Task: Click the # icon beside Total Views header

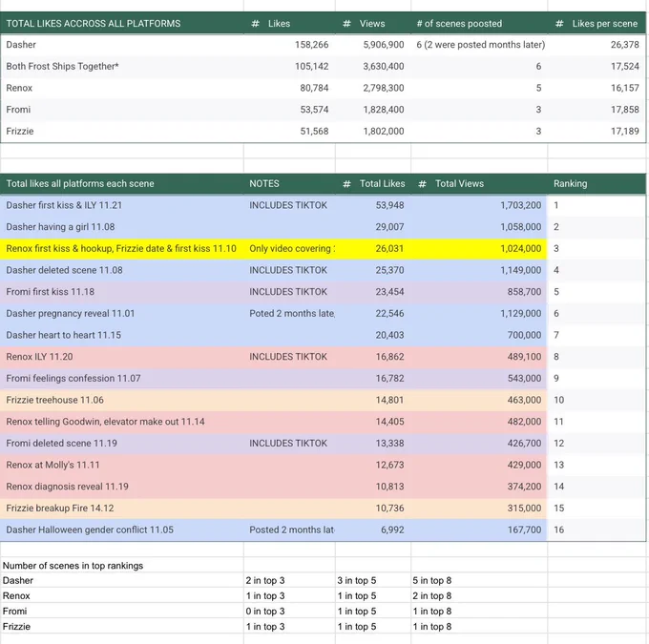Action: tap(422, 184)
